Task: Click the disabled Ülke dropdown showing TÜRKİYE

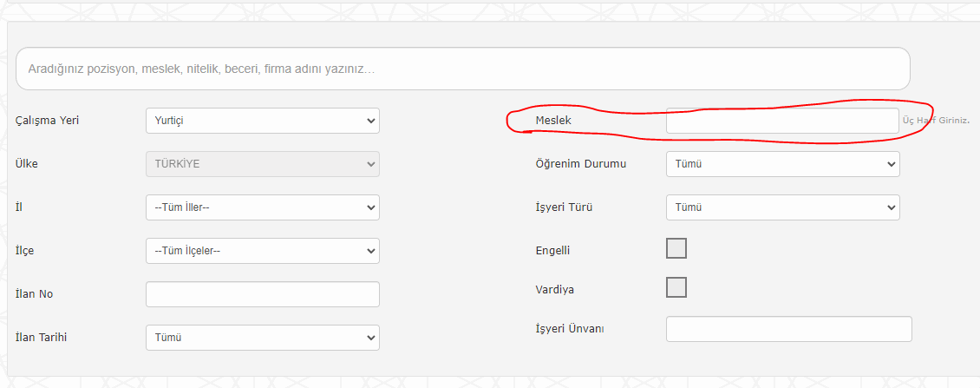Action: pos(263,164)
